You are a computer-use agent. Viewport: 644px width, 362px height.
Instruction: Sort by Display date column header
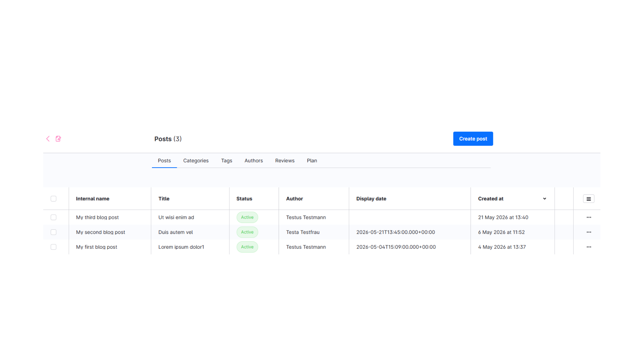coord(371,199)
